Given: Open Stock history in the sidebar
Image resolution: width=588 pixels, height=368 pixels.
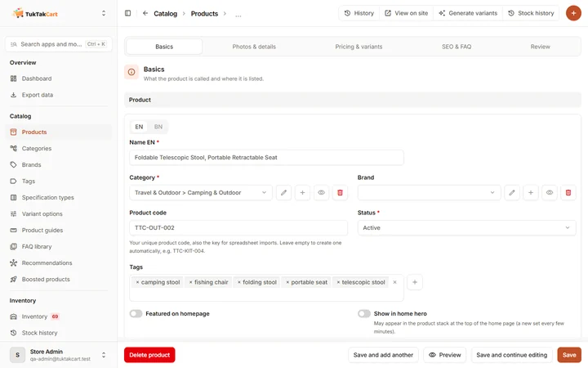Looking at the screenshot, I should click(59, 333).
